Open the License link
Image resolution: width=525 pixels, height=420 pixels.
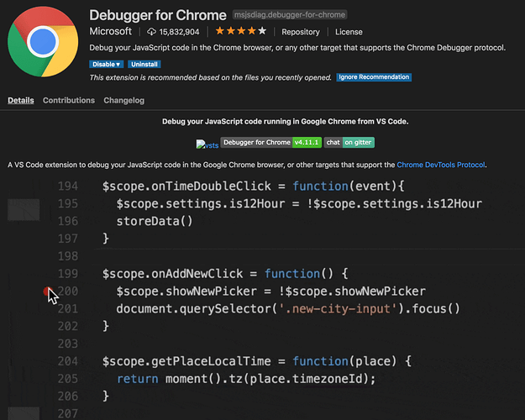coord(349,32)
